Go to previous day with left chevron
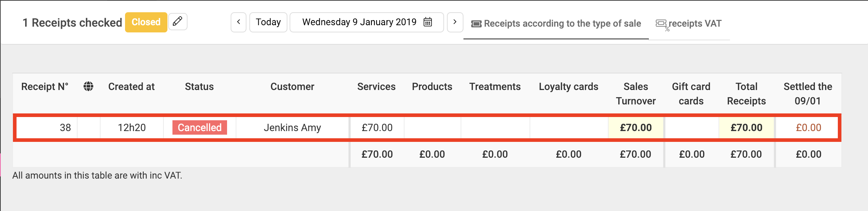The width and height of the screenshot is (868, 211). 239,22
